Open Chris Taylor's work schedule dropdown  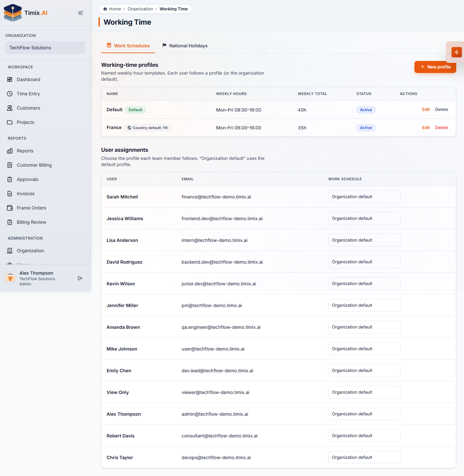[365, 458]
